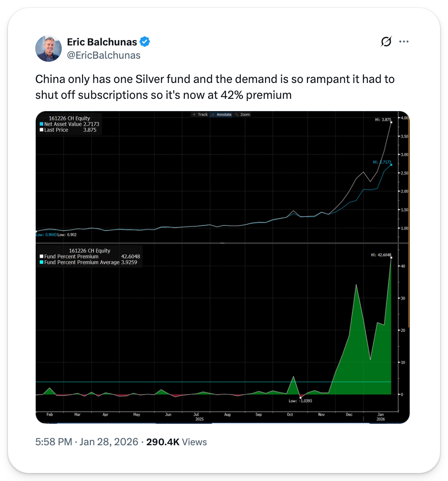Click the Grok slashed-circle icon
448x481 pixels.
[386, 42]
